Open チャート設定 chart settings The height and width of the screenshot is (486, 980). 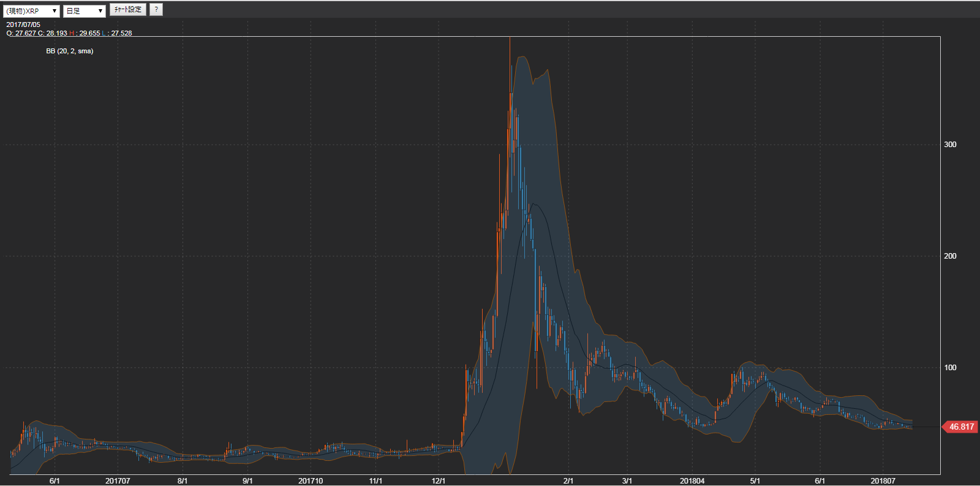(128, 10)
